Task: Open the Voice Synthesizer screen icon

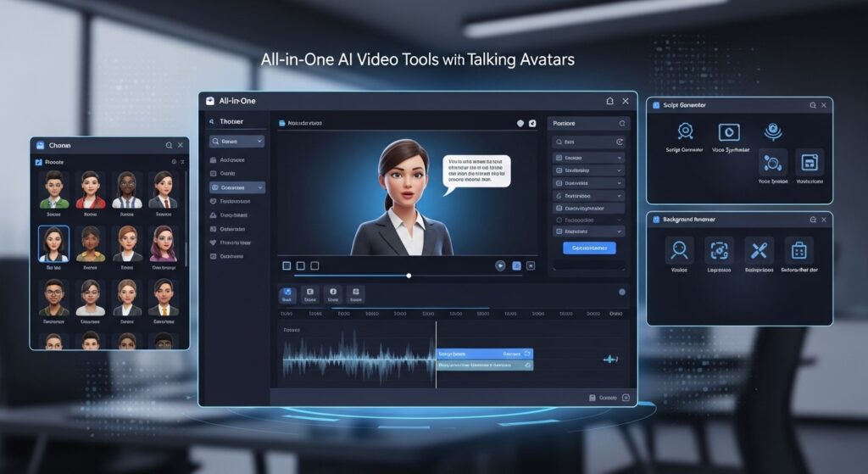Action: tap(729, 132)
